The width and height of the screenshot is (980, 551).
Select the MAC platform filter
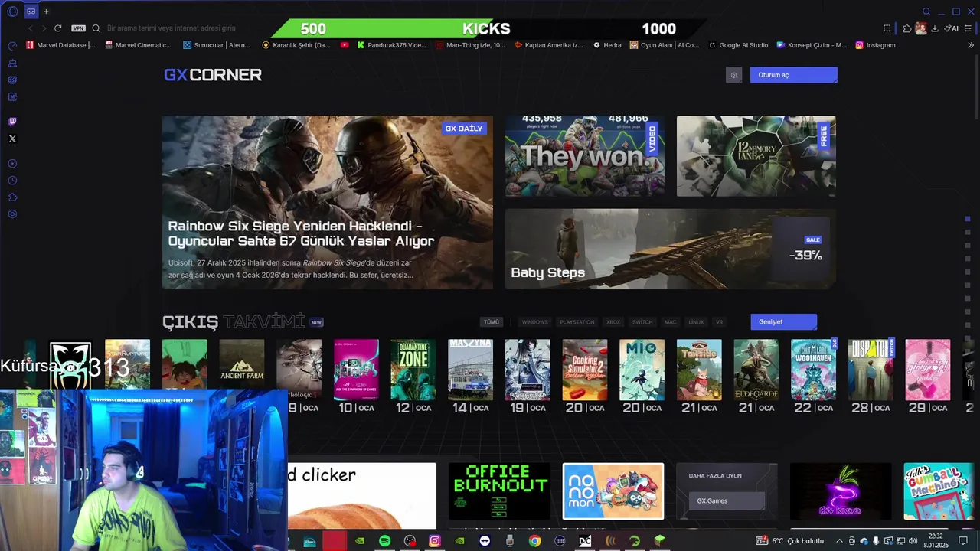click(x=671, y=322)
